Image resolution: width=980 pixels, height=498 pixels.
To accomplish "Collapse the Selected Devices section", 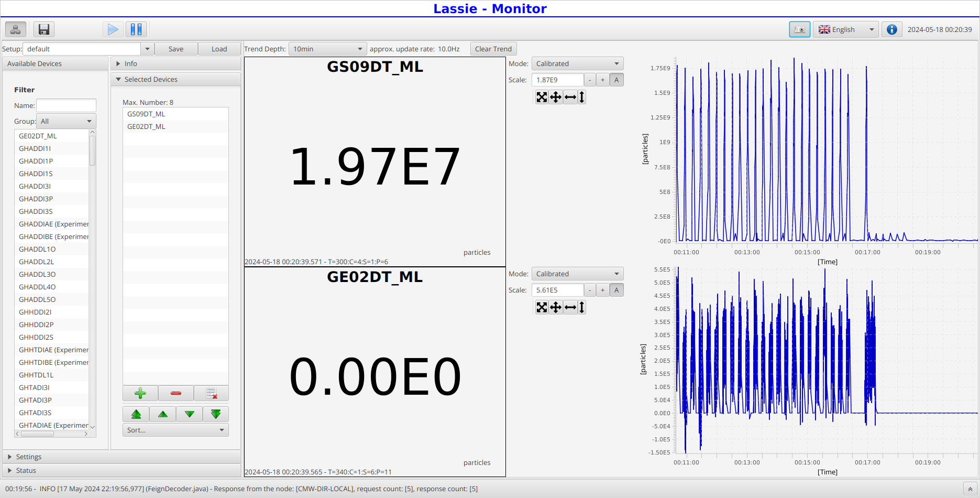I will [x=176, y=79].
